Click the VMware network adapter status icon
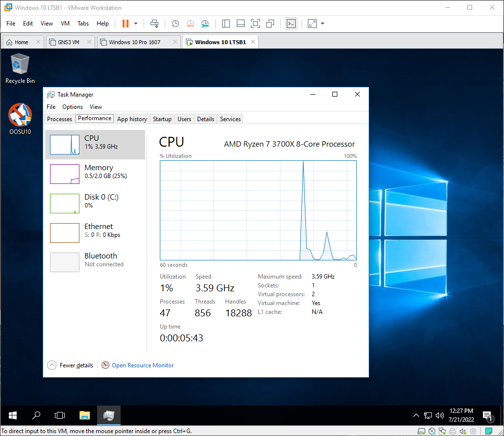This screenshot has height=436, width=504. click(x=442, y=431)
